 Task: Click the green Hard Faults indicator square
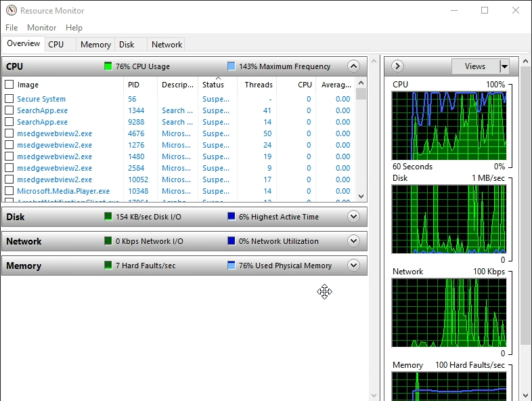pos(108,266)
